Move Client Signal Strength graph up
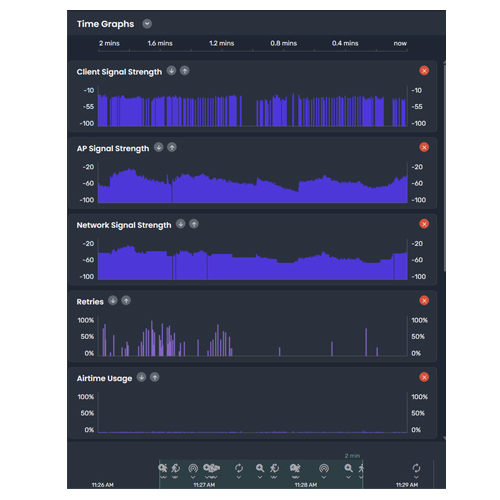 (x=185, y=71)
